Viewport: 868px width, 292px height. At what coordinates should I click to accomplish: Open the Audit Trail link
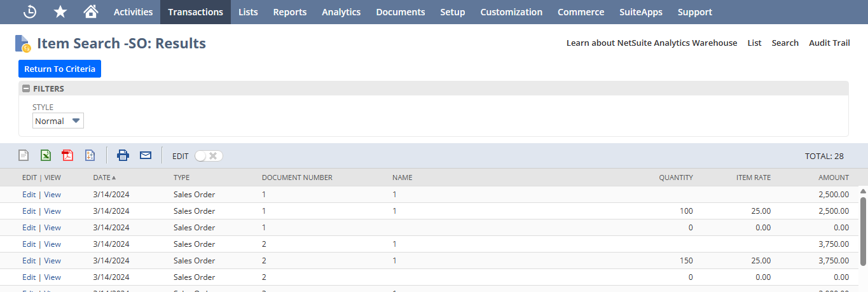pos(829,43)
